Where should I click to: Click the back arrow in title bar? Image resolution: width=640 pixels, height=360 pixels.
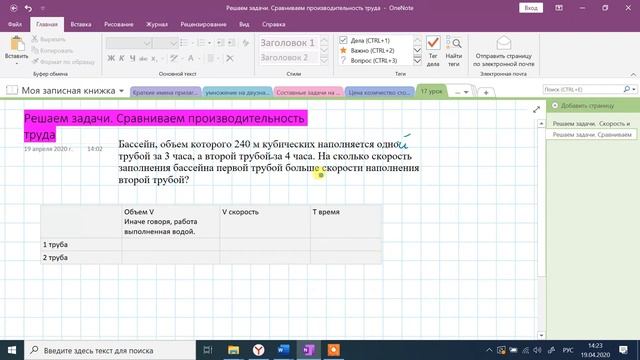13,8
